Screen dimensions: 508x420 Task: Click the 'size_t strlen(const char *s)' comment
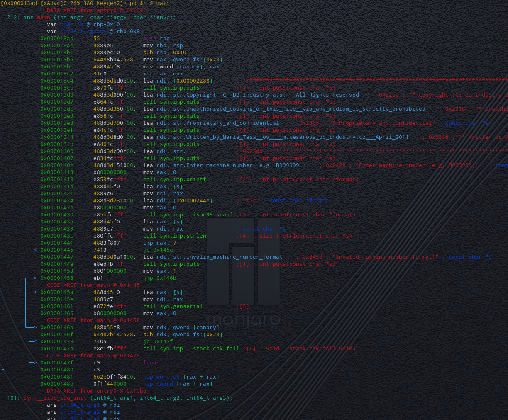pyautogui.click(x=306, y=236)
